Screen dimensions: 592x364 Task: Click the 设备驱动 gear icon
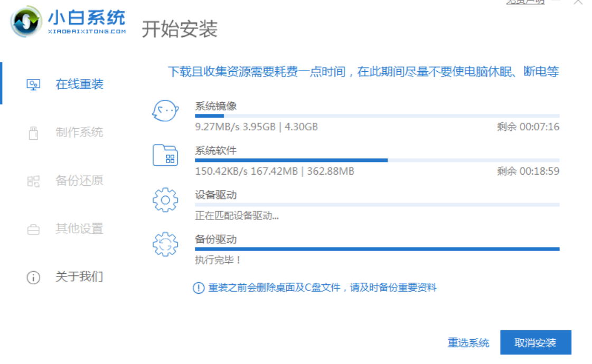[x=165, y=200]
